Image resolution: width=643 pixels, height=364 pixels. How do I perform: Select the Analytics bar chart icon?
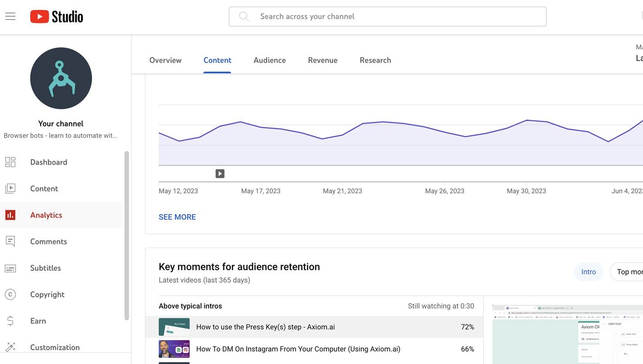pyautogui.click(x=10, y=215)
